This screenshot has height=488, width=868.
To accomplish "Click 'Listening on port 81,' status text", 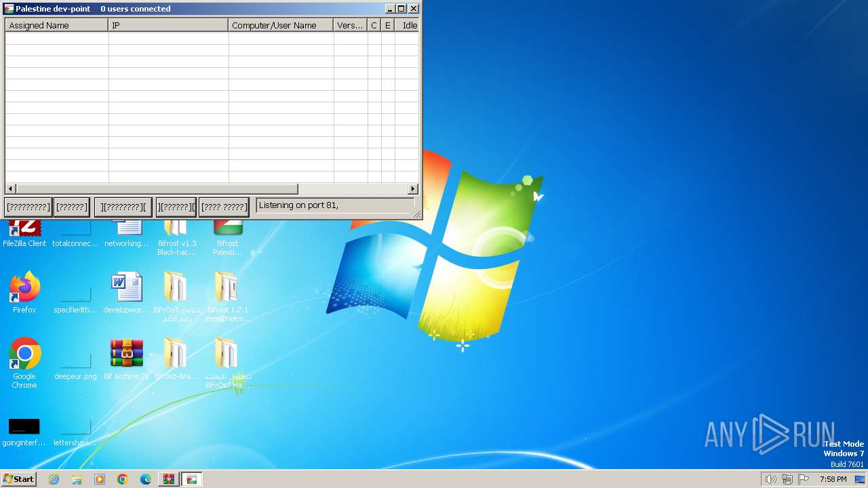I will coord(298,205).
